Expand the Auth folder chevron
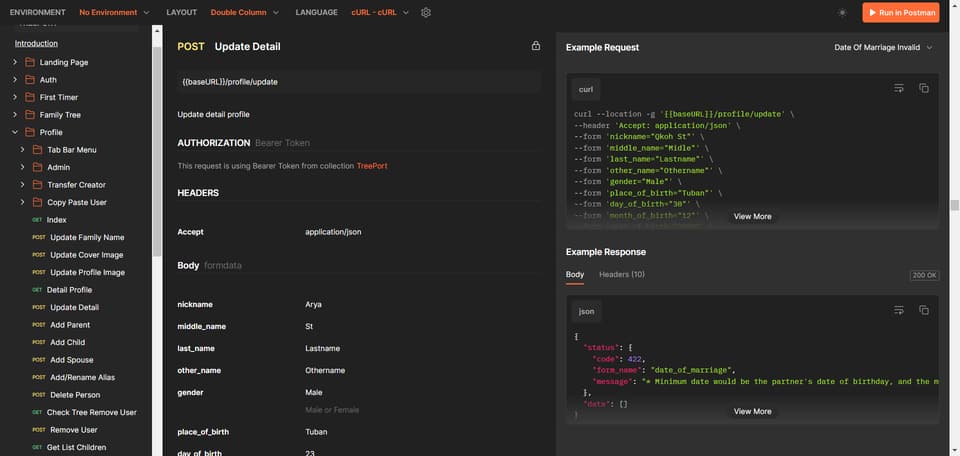Image resolution: width=960 pixels, height=456 pixels. (x=15, y=80)
